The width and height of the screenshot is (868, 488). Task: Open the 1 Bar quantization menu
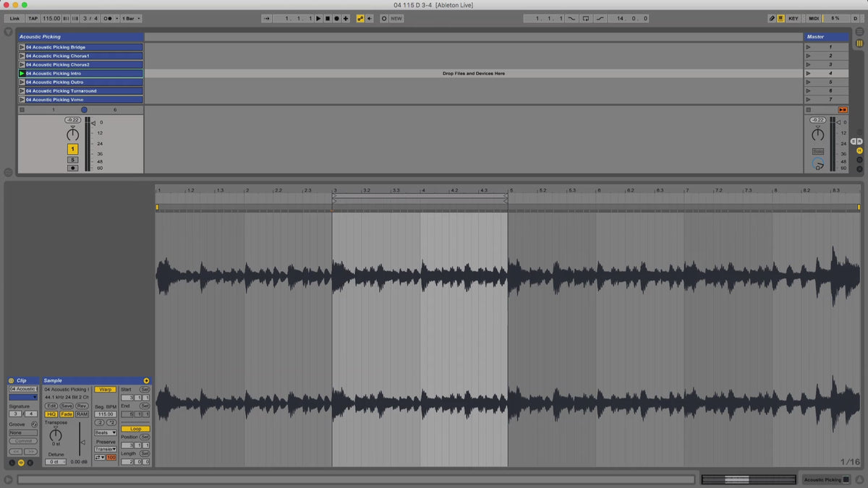click(131, 18)
